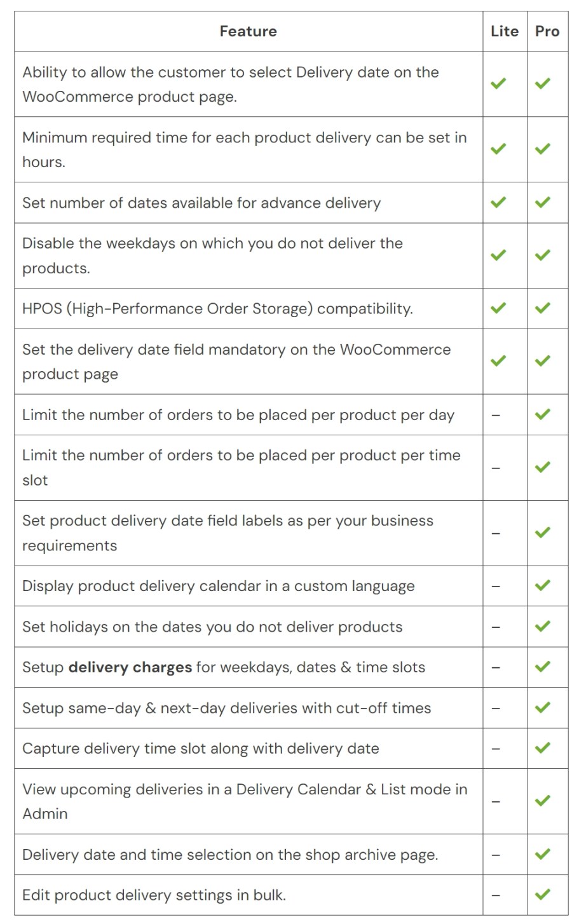Click Pro checkmark for Edit settings in bulk
Screen dimensions: 572x924
click(x=542, y=895)
